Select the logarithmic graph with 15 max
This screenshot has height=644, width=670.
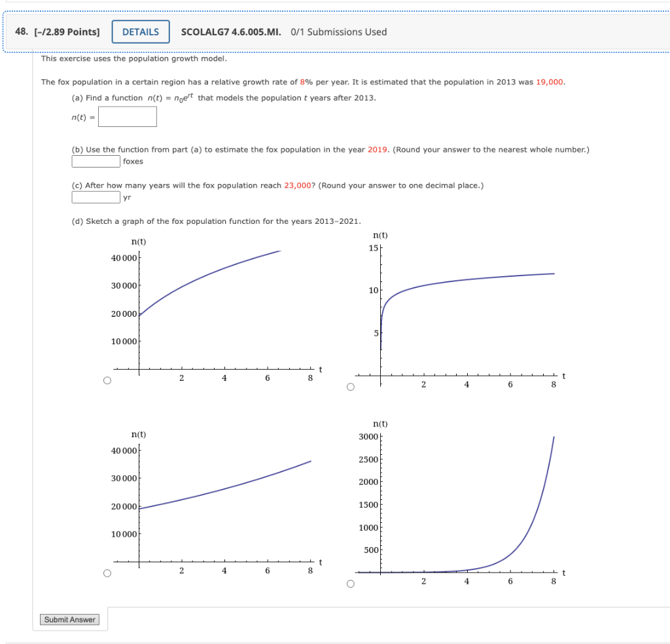[351, 387]
